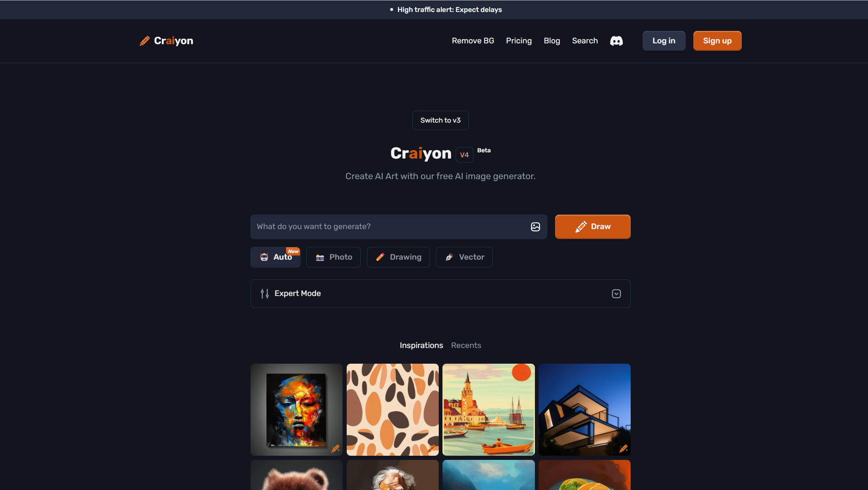Click the Log in button
The width and height of the screenshot is (868, 490).
pos(664,40)
